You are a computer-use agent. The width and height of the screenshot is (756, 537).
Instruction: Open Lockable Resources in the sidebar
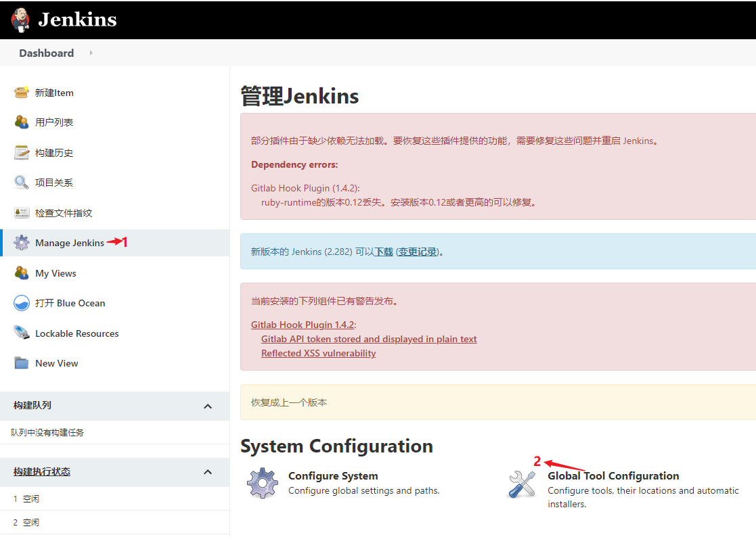76,333
